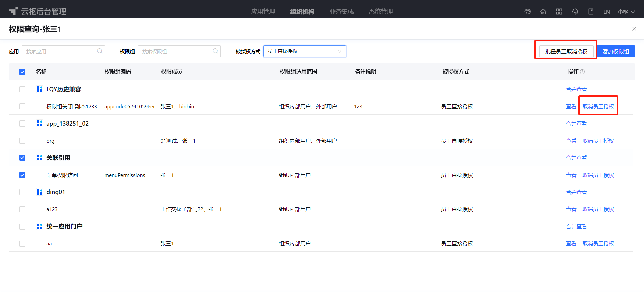Check the 统一应用门户 row checkbox
Image resolution: width=644 pixels, height=292 pixels.
(x=22, y=227)
